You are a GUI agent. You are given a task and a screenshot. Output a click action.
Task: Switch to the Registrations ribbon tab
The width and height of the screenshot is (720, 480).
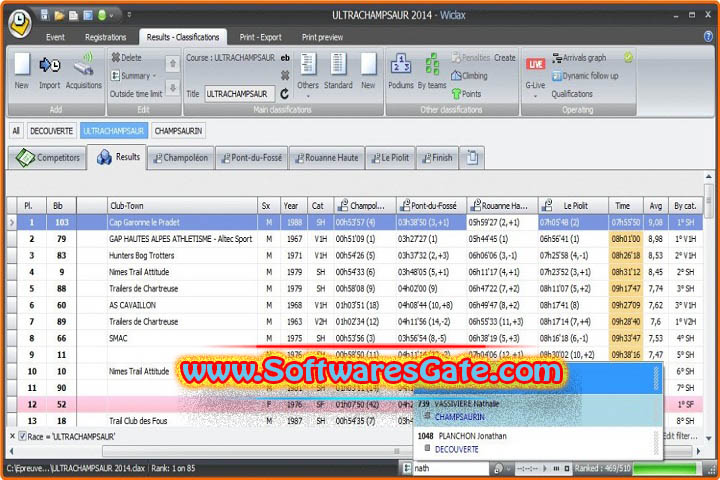pos(105,37)
